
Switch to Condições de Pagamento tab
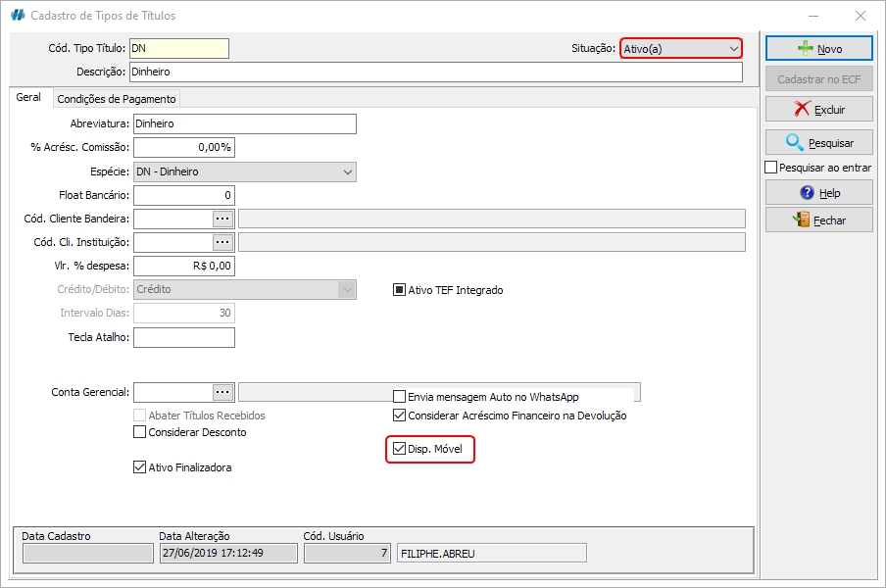coord(117,99)
